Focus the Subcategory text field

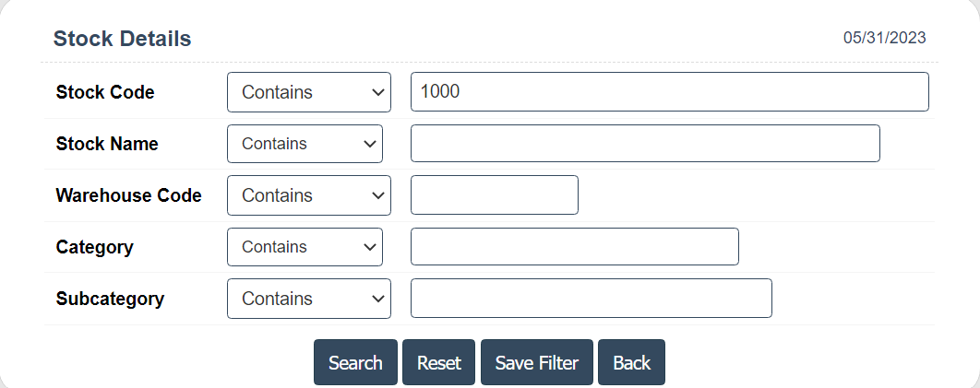tap(591, 299)
